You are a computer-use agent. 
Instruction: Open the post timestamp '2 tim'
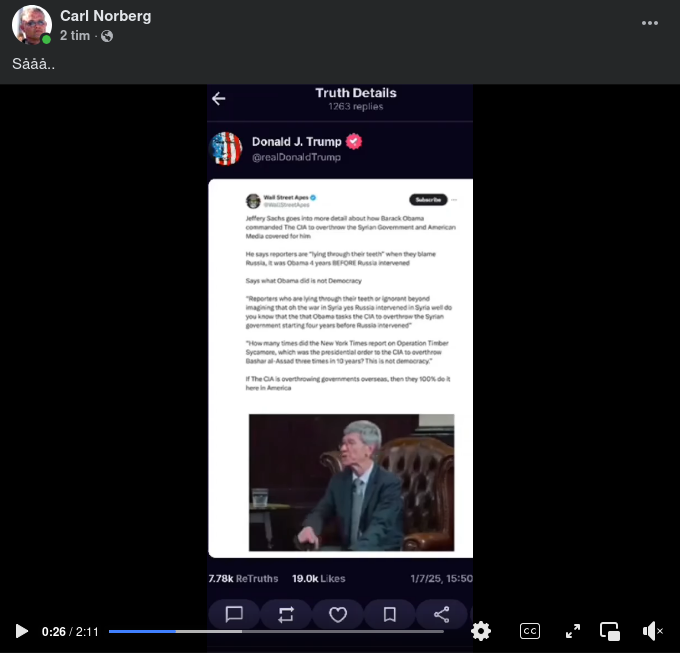tap(75, 36)
